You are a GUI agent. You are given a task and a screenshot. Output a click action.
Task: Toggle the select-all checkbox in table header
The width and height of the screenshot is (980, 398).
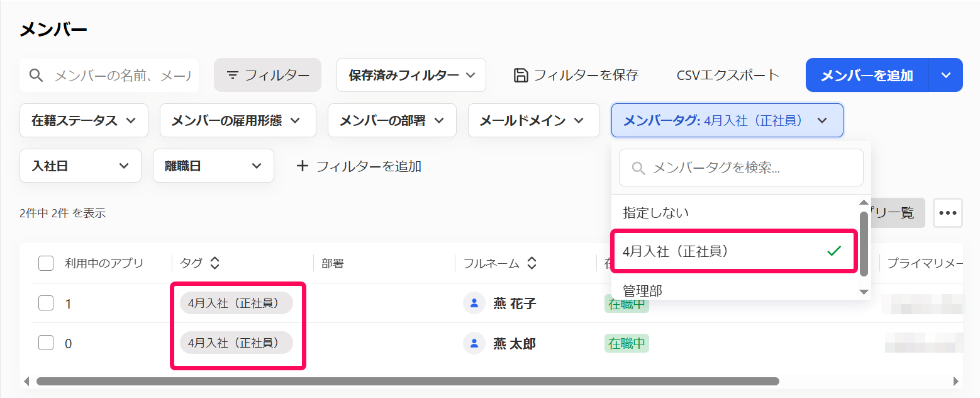[x=46, y=263]
